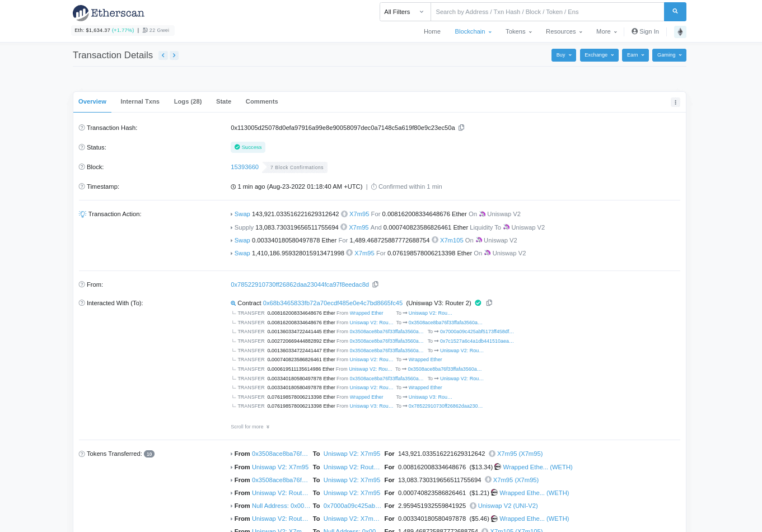Switch to the Logs (28) tab
The image size is (762, 532).
click(188, 101)
